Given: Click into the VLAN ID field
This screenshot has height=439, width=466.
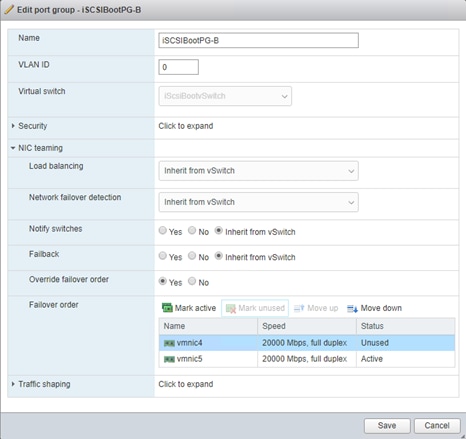Looking at the screenshot, I should pyautogui.click(x=179, y=67).
